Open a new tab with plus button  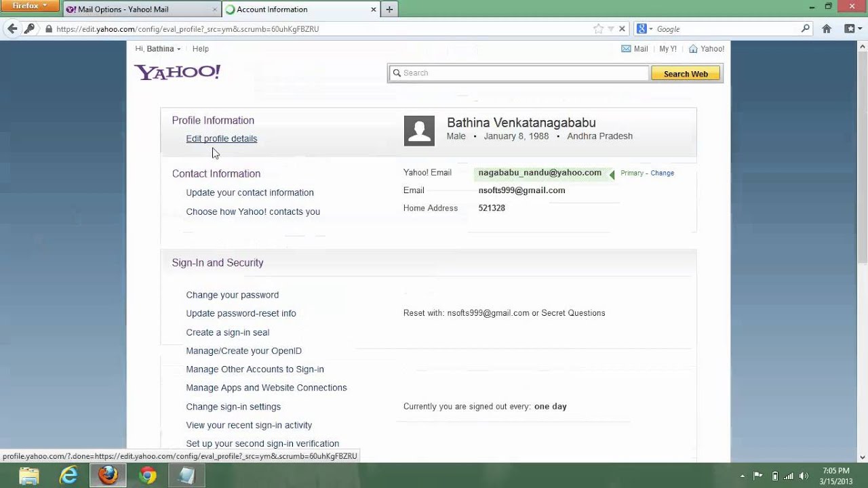389,9
